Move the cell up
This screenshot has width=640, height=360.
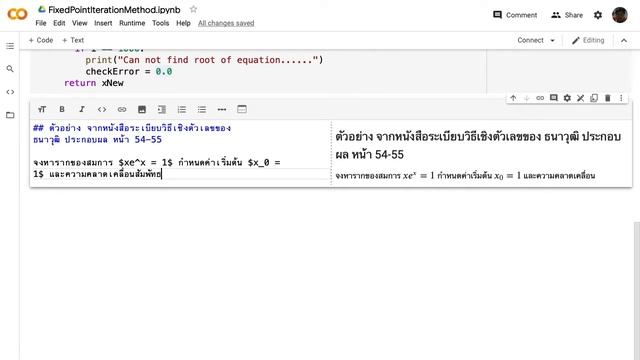pyautogui.click(x=513, y=98)
